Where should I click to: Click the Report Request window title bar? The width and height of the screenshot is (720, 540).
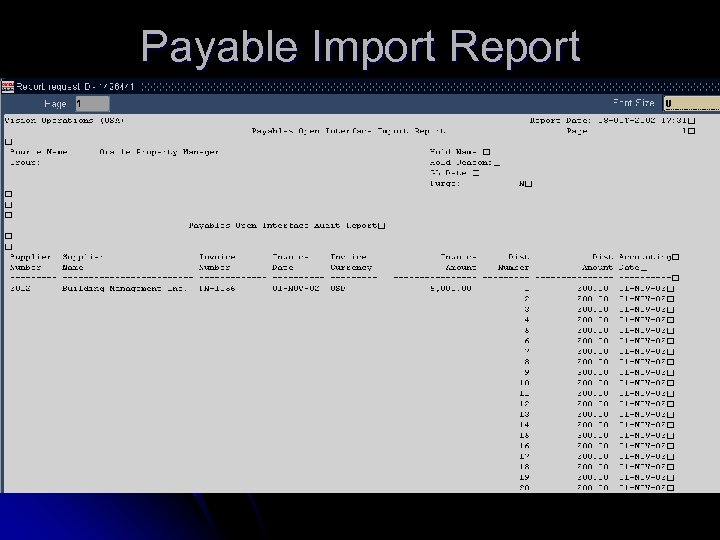[x=360, y=86]
